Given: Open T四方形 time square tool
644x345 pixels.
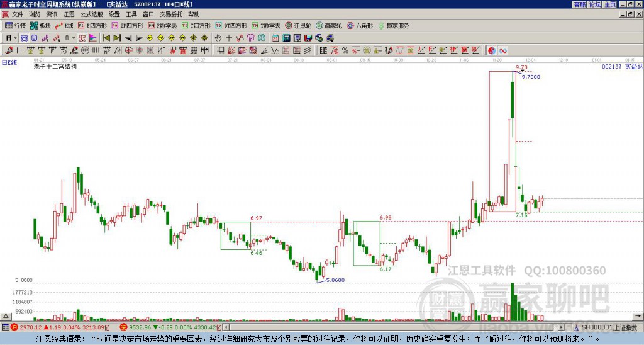Looking at the screenshot, I should (x=196, y=25).
